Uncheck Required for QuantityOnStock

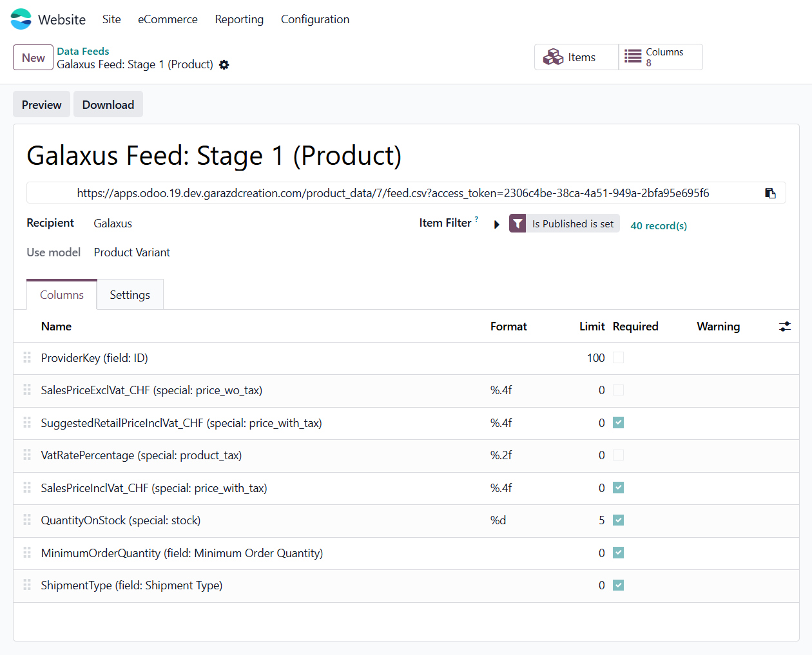pos(618,520)
